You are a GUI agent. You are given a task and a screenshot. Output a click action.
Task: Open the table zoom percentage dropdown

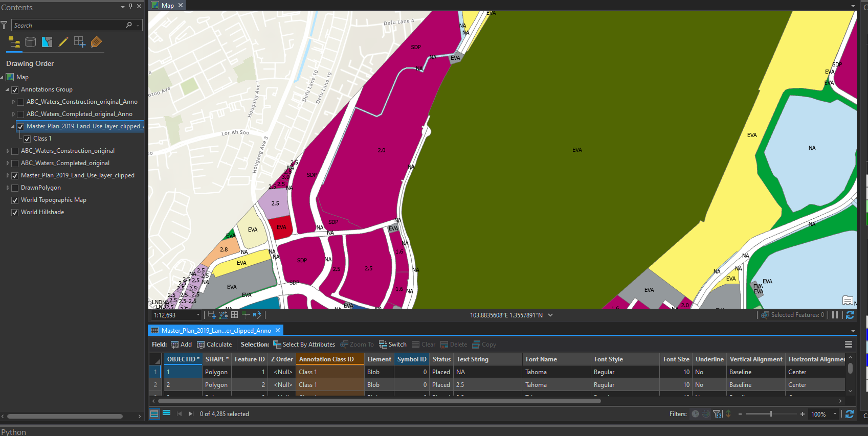coord(835,414)
